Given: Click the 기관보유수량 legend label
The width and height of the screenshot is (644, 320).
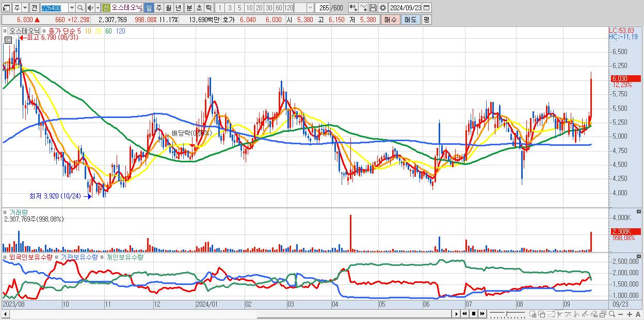Looking at the screenshot, I should pyautogui.click(x=79, y=257).
